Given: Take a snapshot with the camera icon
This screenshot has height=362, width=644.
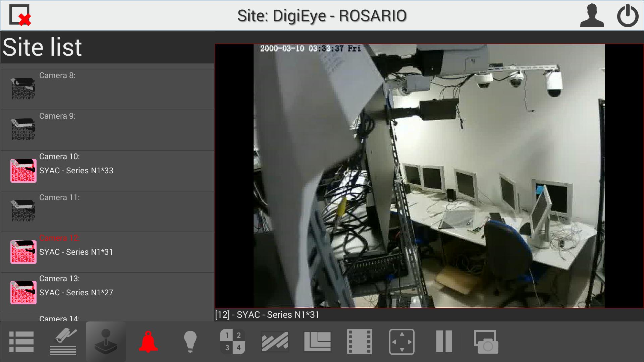Looking at the screenshot, I should tap(486, 342).
